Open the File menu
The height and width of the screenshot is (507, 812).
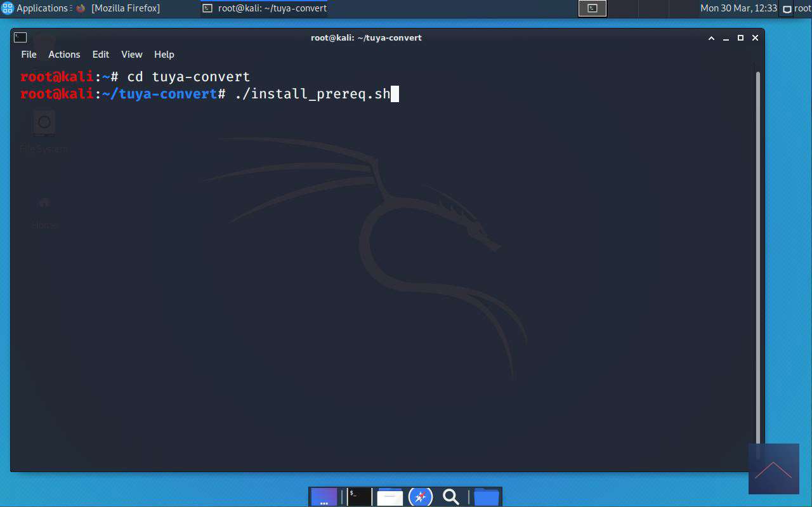pos(29,55)
